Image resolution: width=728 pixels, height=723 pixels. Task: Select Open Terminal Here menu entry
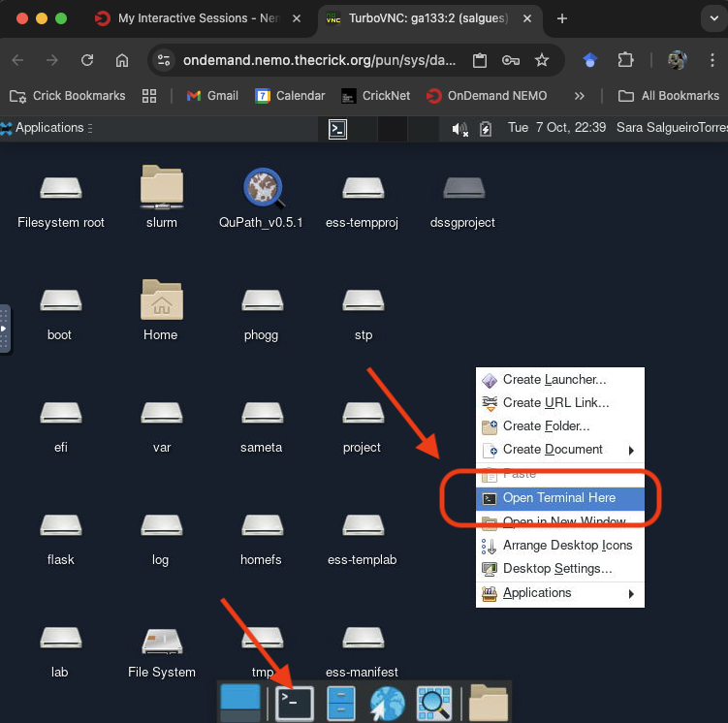coord(559,498)
